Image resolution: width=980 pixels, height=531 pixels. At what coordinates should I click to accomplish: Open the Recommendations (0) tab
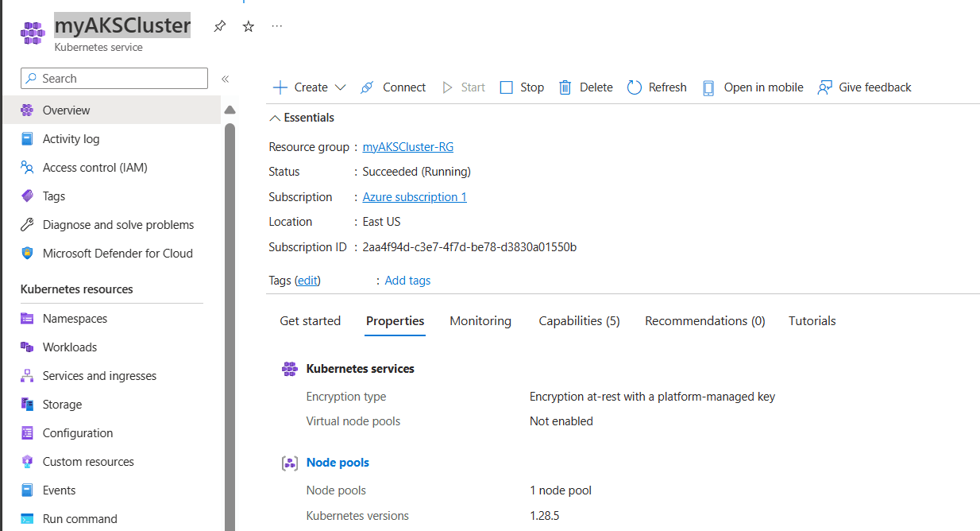tap(705, 321)
